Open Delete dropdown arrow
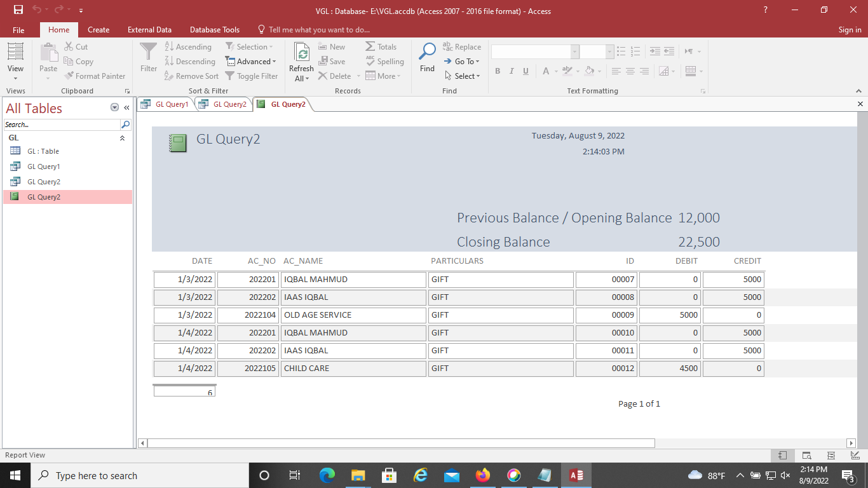Screen dimensions: 868x488 coord(358,76)
